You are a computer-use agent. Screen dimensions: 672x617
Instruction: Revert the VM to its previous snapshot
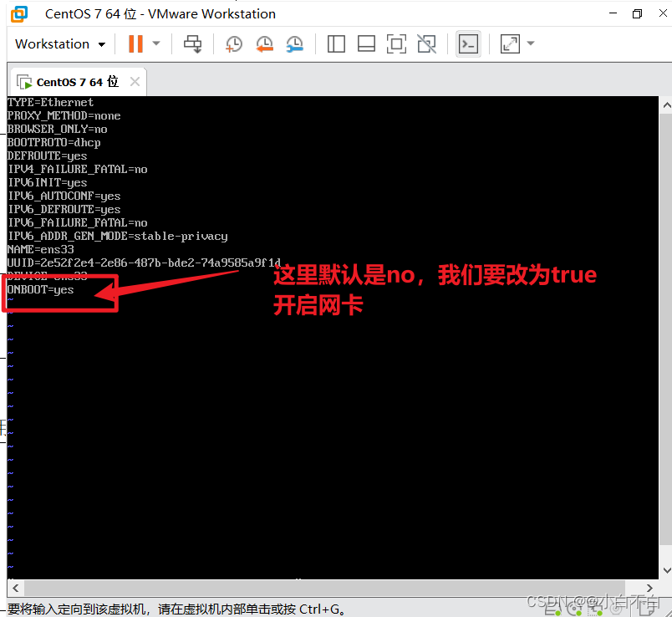click(x=265, y=43)
